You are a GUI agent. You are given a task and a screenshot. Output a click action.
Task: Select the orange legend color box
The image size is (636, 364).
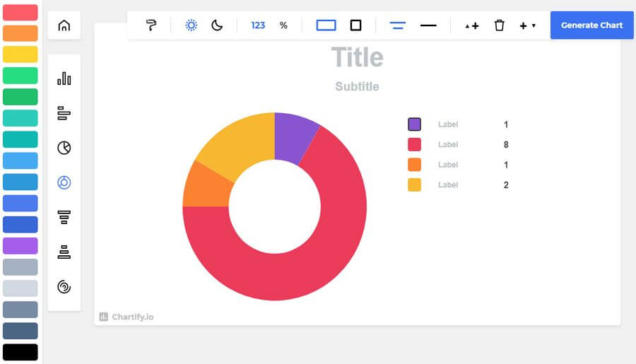(414, 165)
